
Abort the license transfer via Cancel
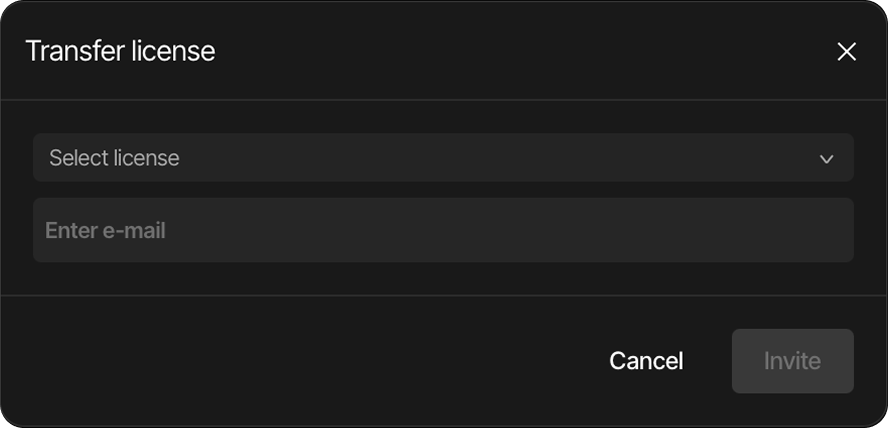pos(646,361)
